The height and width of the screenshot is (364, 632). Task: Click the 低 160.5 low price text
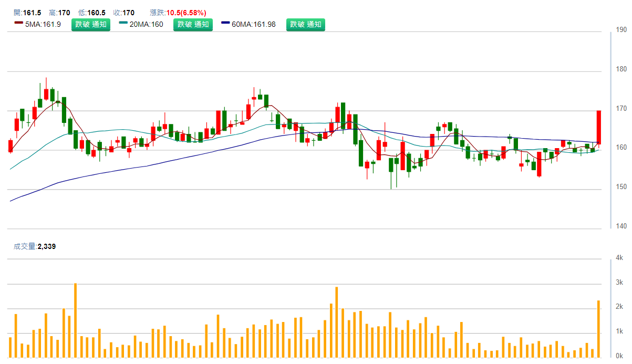click(x=92, y=13)
